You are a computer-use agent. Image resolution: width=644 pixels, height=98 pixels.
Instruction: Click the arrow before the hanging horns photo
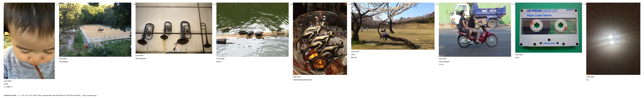[x=133, y=4]
